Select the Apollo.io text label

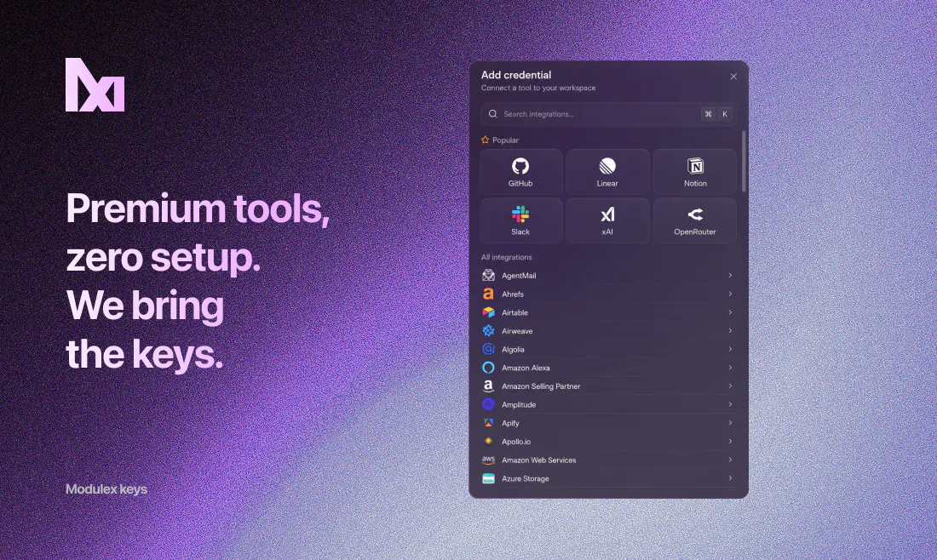[x=516, y=442]
